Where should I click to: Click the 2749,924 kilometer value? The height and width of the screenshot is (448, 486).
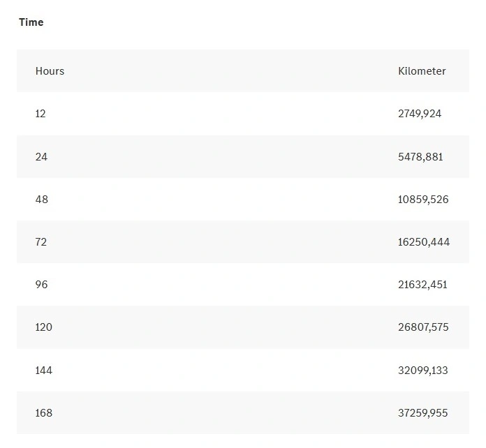pyautogui.click(x=420, y=114)
